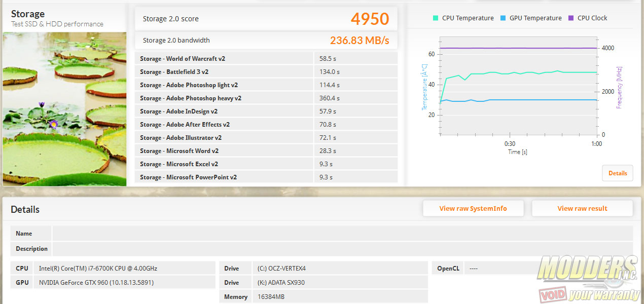The height and width of the screenshot is (304, 644).
Task: Click the 114.4 s result value
Action: pyautogui.click(x=330, y=85)
